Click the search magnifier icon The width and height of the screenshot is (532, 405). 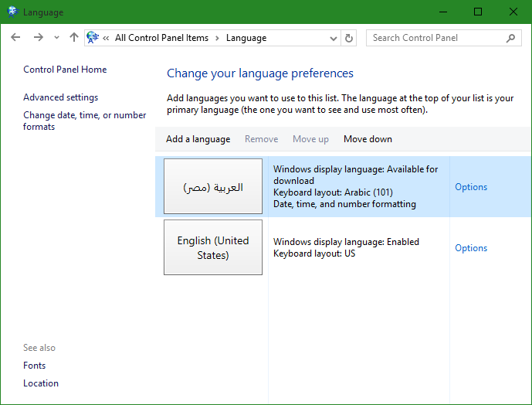pos(510,38)
